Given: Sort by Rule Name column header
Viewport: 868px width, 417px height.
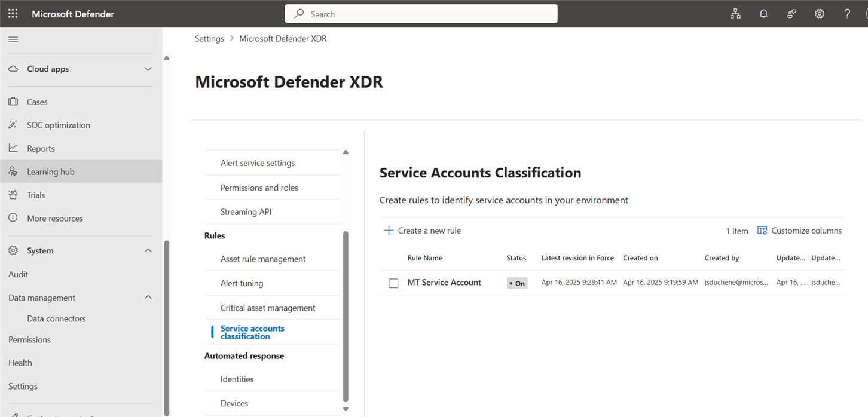Looking at the screenshot, I should [425, 258].
